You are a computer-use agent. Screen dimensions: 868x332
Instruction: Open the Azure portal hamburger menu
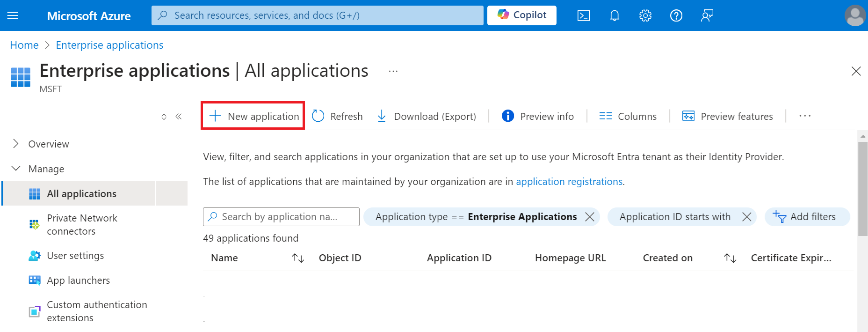point(13,15)
